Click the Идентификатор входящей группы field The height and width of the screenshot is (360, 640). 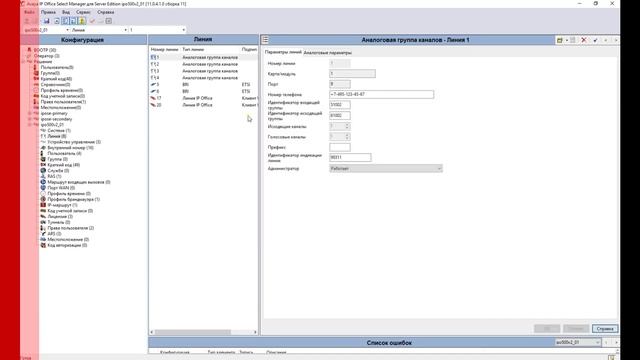(340, 105)
